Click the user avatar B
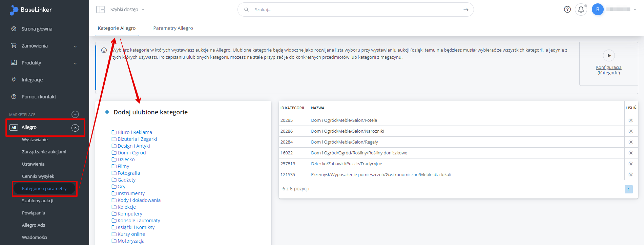The width and height of the screenshot is (644, 245). [x=598, y=10]
